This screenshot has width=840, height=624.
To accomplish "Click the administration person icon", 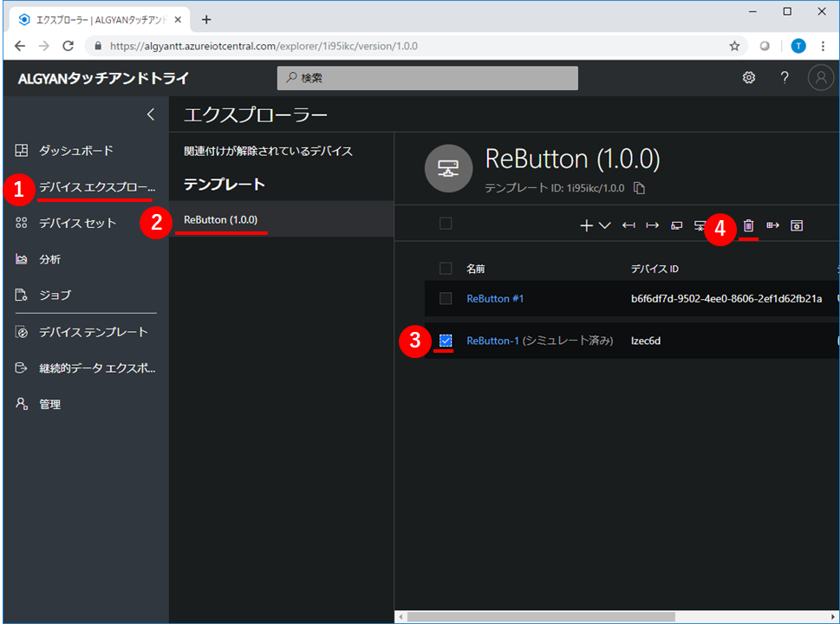I will point(22,404).
